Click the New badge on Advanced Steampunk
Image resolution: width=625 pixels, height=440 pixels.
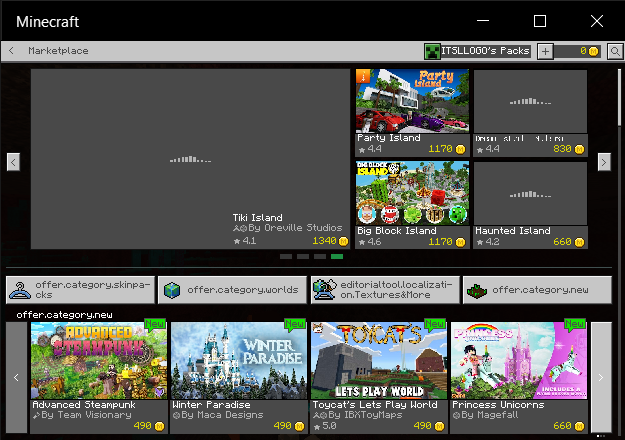tap(155, 324)
